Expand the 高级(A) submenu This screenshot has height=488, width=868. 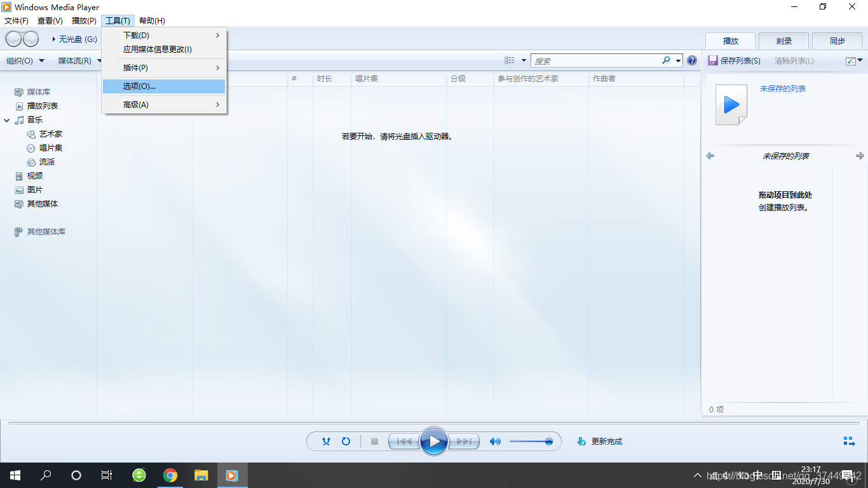(164, 105)
